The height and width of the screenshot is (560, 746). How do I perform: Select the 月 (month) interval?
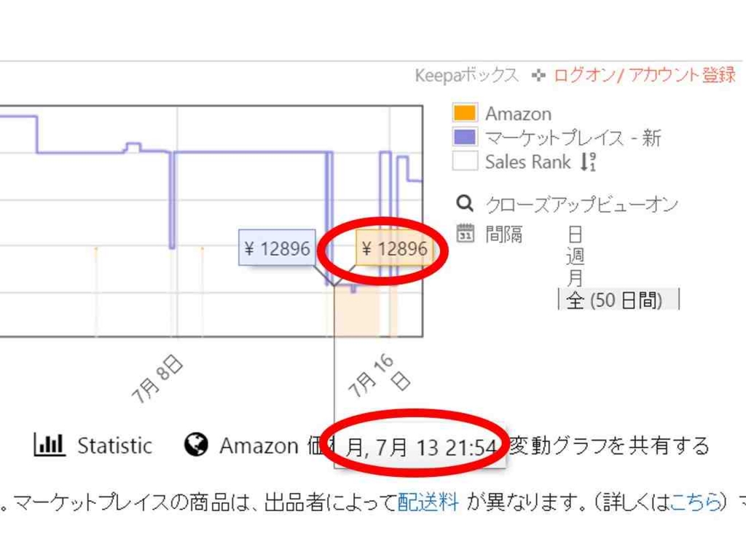pyautogui.click(x=575, y=277)
